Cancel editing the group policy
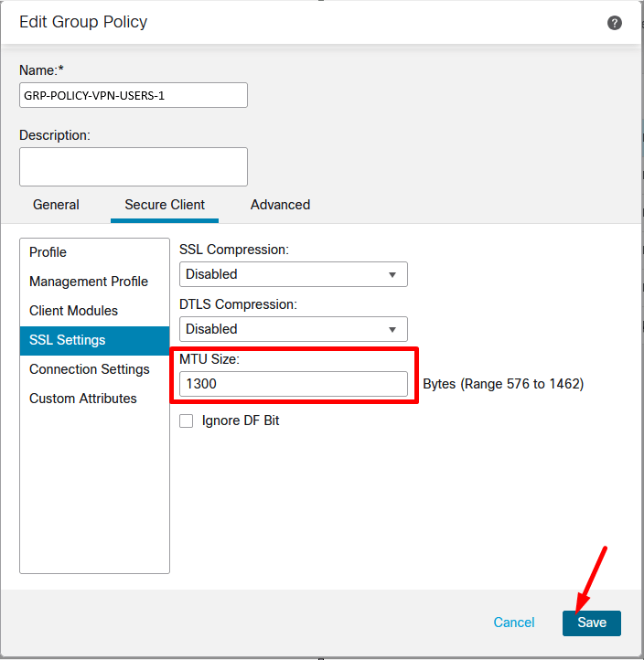The image size is (644, 660). [x=514, y=623]
